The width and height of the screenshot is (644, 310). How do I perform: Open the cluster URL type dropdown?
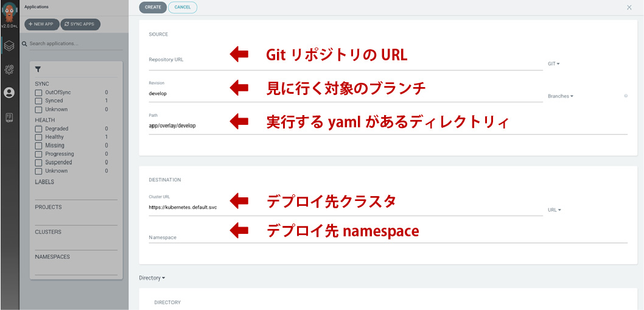tap(554, 210)
